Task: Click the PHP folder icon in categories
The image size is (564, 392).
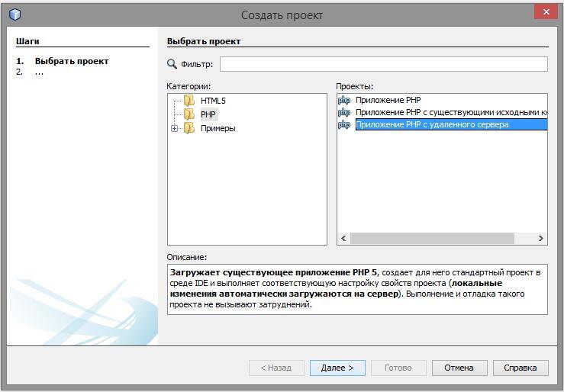Action: tap(189, 114)
